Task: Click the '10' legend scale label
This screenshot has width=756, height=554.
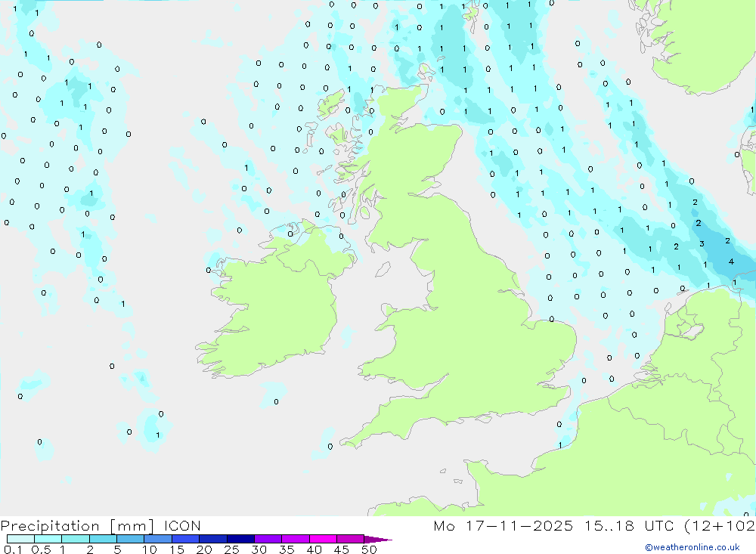Action: [150, 549]
